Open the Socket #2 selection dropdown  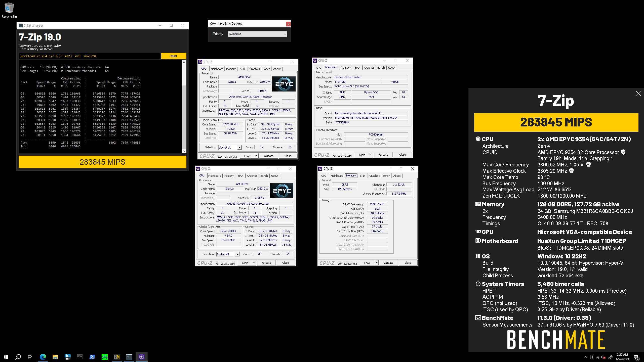click(228, 254)
